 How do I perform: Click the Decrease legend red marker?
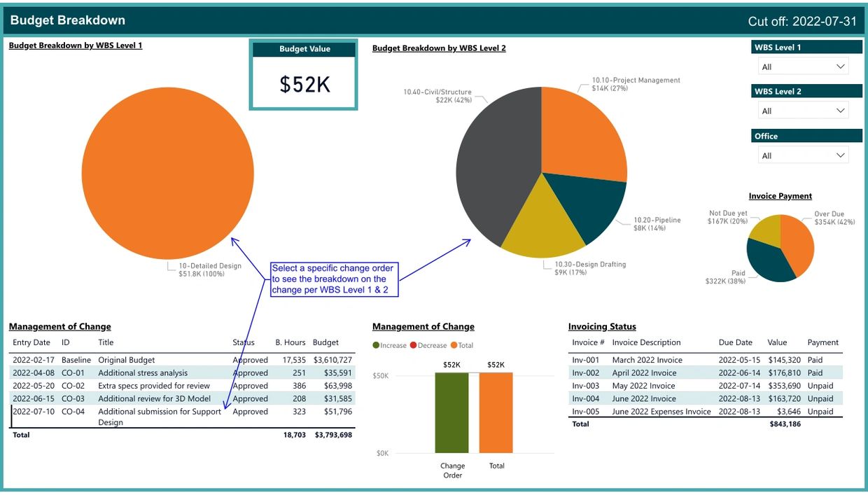[413, 345]
